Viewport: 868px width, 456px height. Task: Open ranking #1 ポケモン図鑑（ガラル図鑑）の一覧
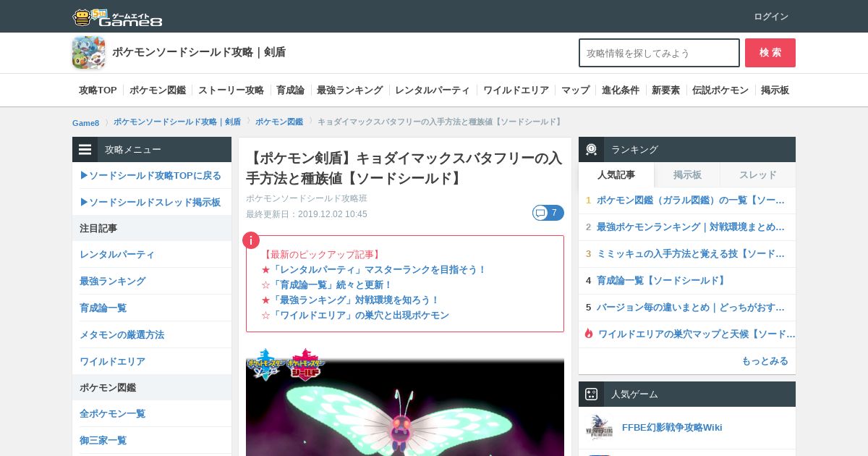(x=691, y=200)
